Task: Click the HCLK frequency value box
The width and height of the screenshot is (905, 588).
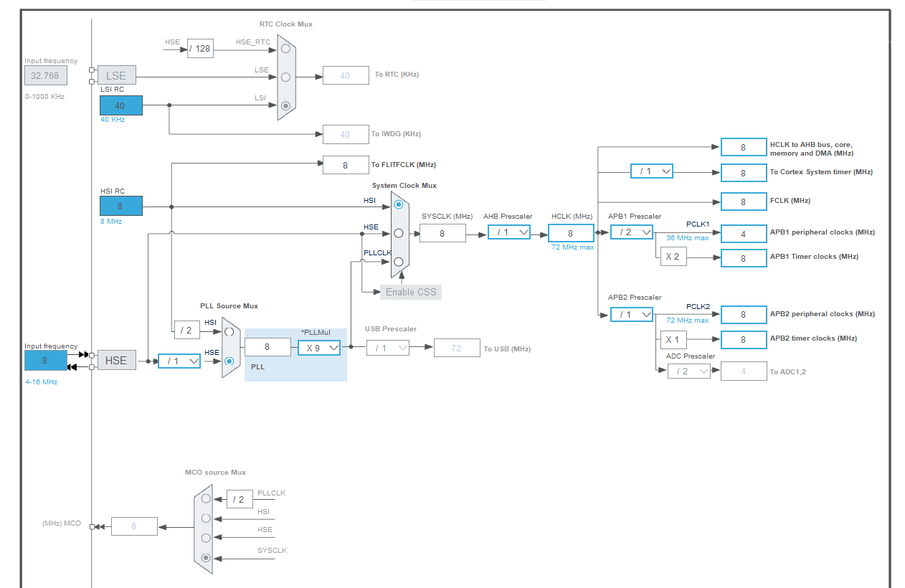Action: pos(570,233)
